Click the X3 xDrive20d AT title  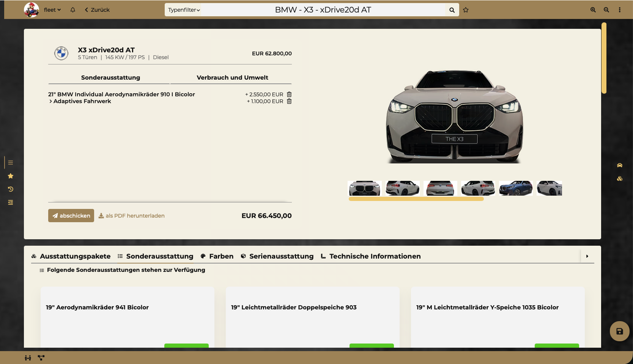[x=106, y=50]
